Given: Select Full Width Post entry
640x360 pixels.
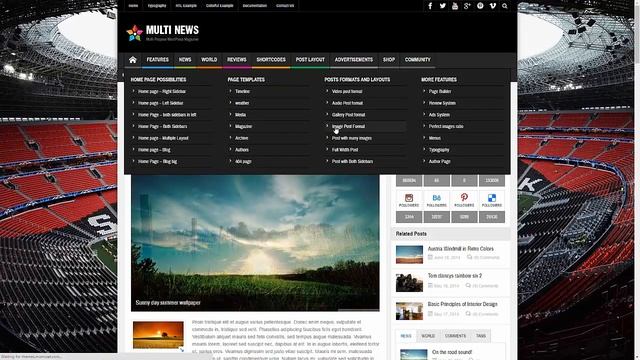Looking at the screenshot, I should tap(345, 150).
